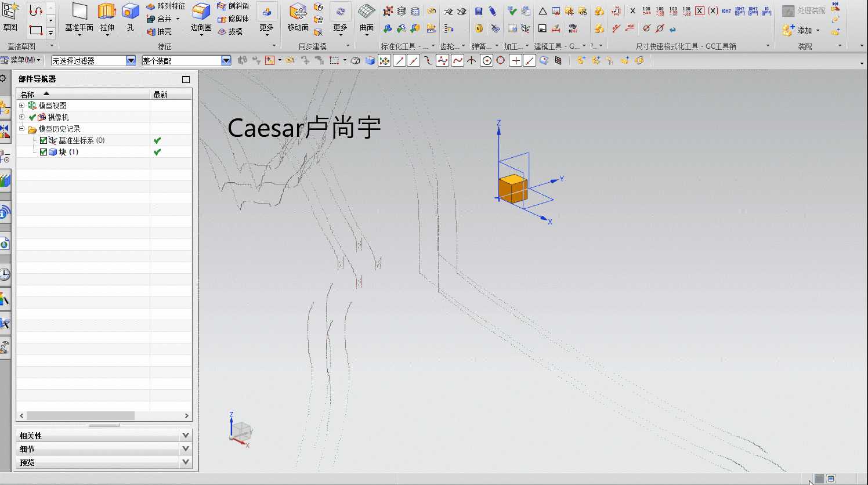Viewport: 868px width, 485px height.
Task: Collapse the 模型历史记录 tree node
Action: [x=22, y=129]
